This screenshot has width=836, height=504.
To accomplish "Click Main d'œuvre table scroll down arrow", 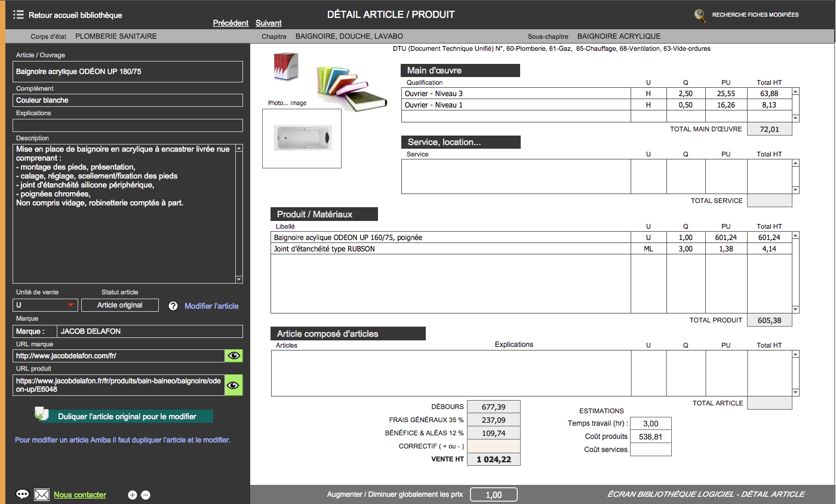I will coord(795,118).
